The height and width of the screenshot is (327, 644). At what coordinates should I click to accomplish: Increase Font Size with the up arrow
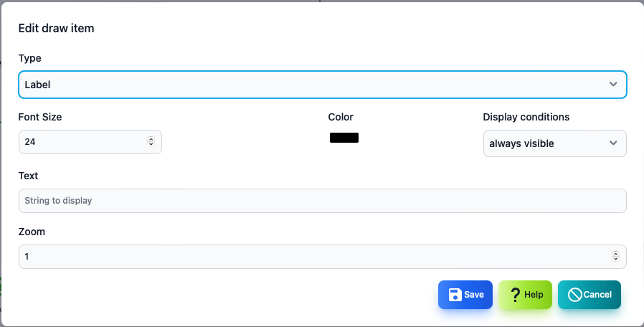(151, 139)
